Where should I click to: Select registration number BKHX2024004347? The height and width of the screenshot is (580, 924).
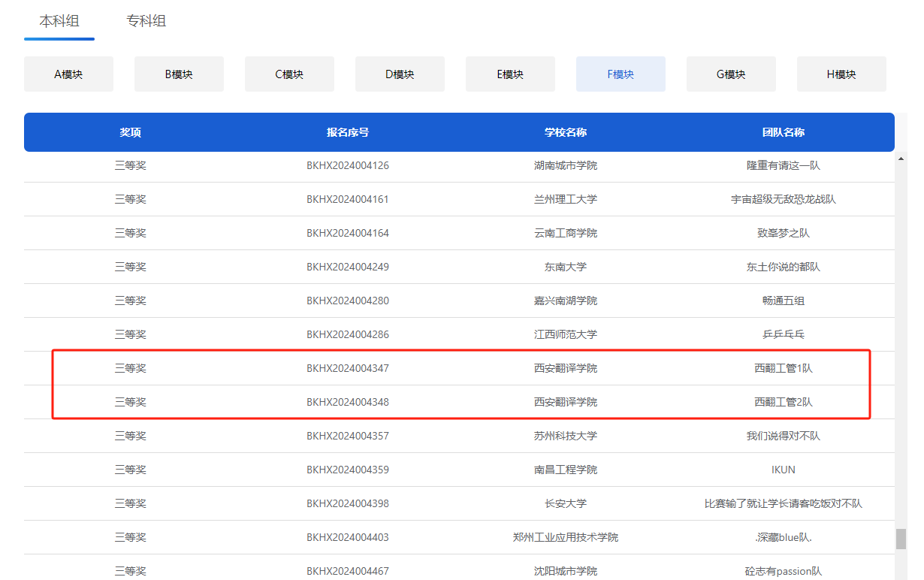pos(348,368)
